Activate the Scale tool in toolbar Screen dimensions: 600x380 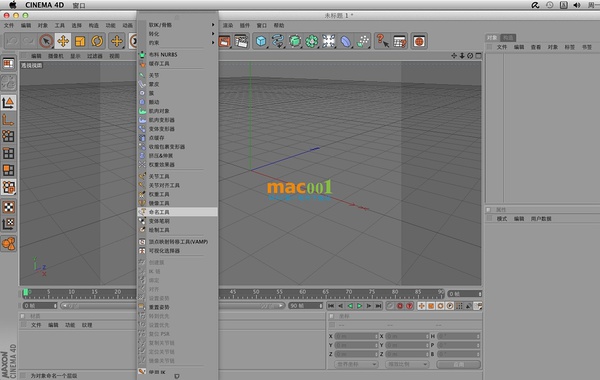tap(80, 41)
